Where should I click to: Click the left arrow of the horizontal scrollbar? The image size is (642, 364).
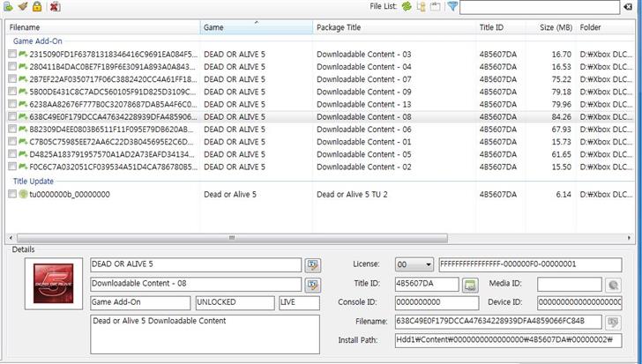coord(11,238)
